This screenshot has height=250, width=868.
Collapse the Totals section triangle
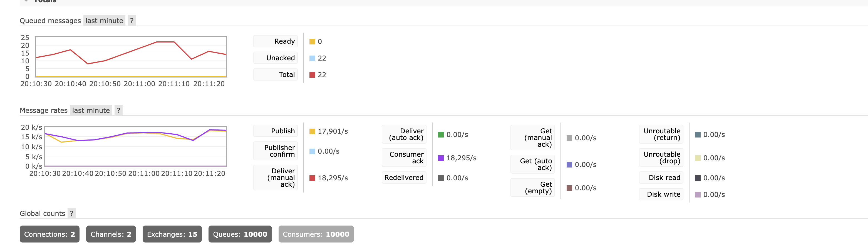[x=26, y=1]
